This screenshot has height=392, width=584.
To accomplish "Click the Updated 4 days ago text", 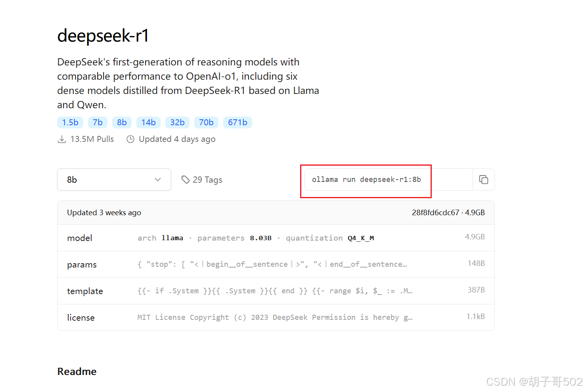I will [x=177, y=139].
